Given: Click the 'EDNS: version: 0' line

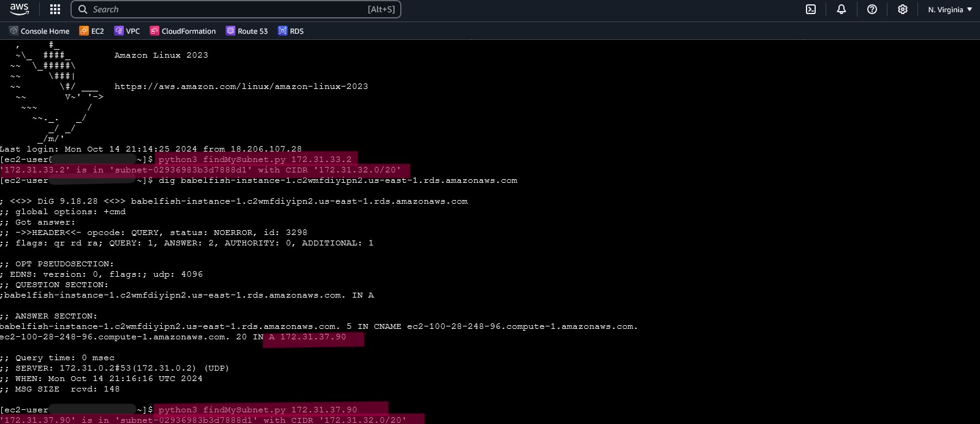Looking at the screenshot, I should (x=101, y=274).
